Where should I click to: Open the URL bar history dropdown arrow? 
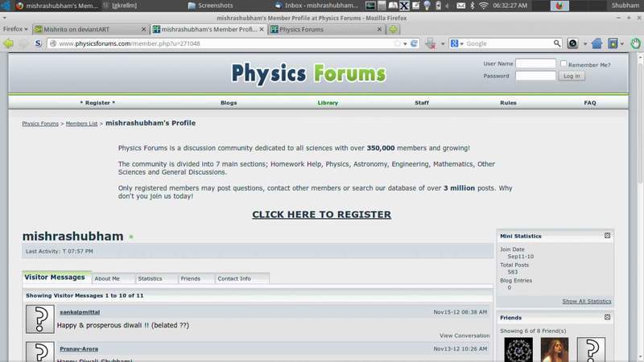(x=405, y=43)
